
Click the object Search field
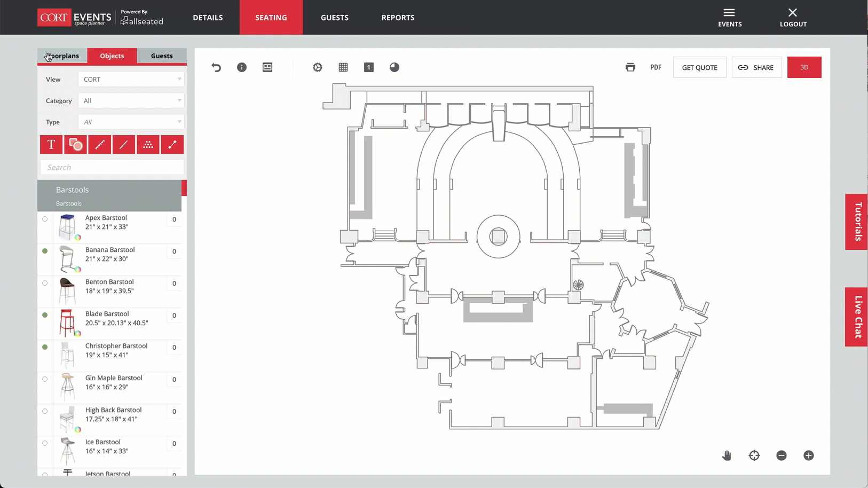pos(112,167)
